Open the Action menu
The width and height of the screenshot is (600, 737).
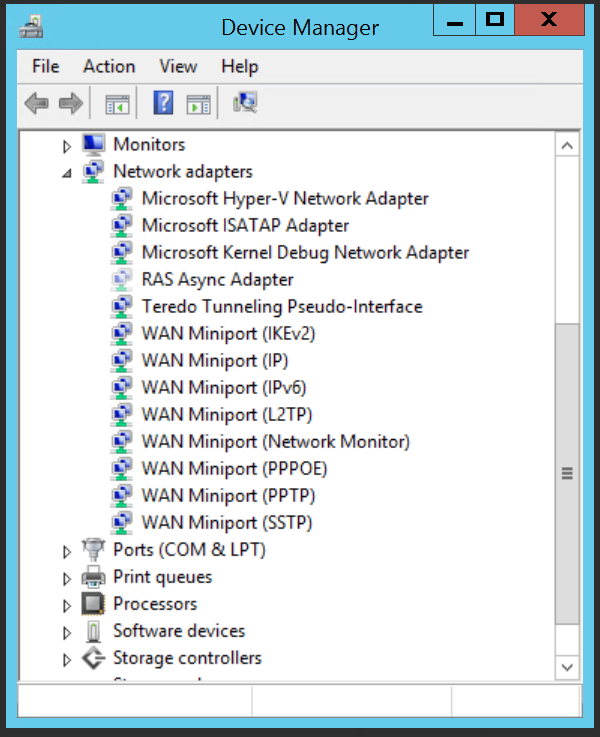click(109, 66)
